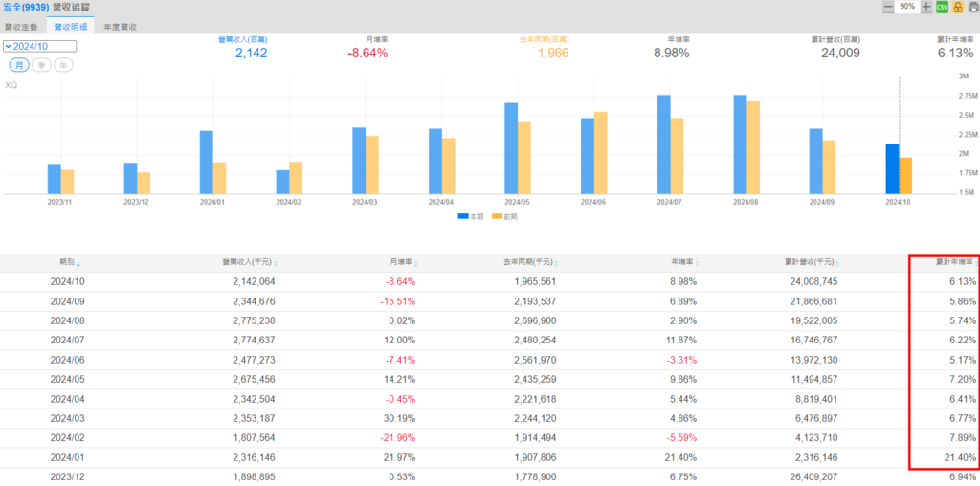Switch to the 營收走勢 tab

(x=21, y=27)
